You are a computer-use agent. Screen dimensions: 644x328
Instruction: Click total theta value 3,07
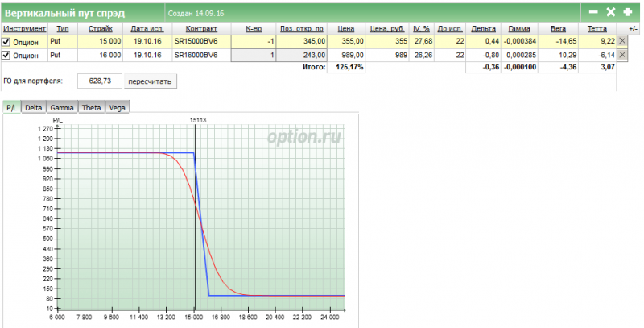coord(608,67)
